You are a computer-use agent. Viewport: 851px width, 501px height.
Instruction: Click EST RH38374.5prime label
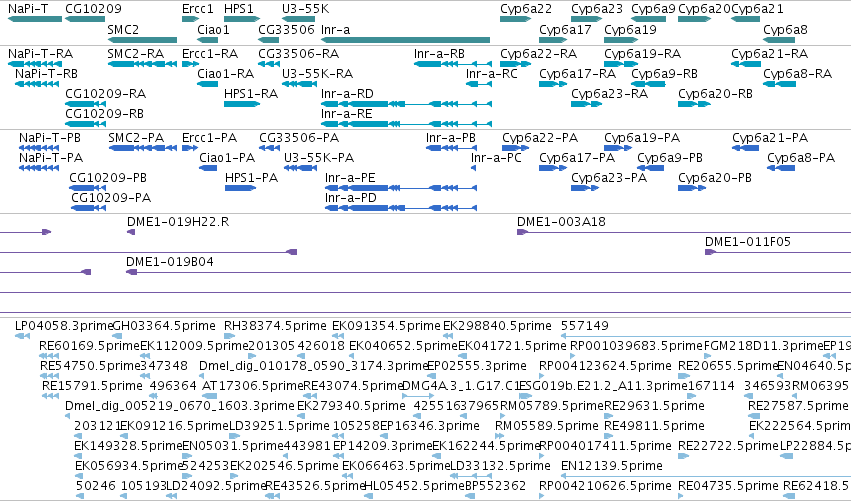click(x=276, y=326)
